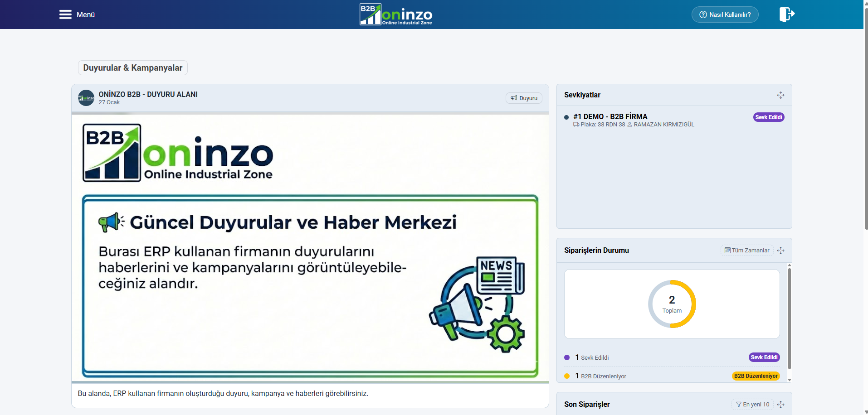The width and height of the screenshot is (868, 415).
Task: Click the logout icon at top right
Action: [787, 14]
